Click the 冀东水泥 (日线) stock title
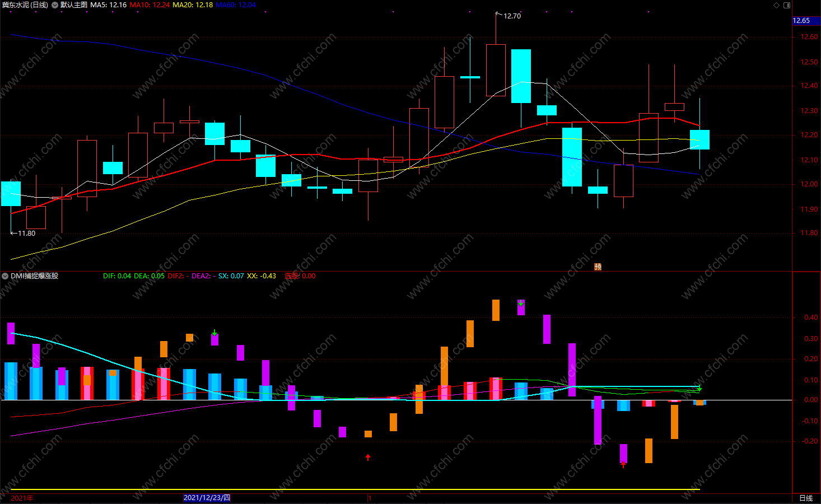Screen dimensions: 821x504 (x=25, y=5)
